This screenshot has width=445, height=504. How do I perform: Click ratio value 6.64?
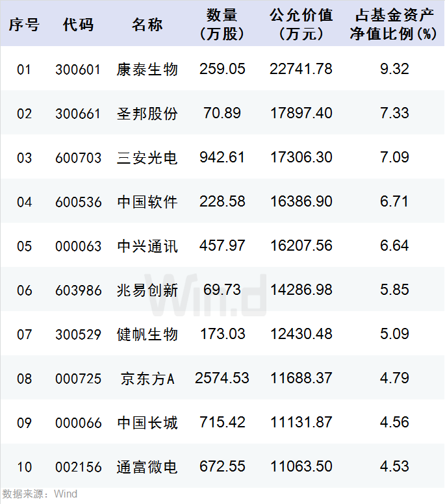coord(394,246)
